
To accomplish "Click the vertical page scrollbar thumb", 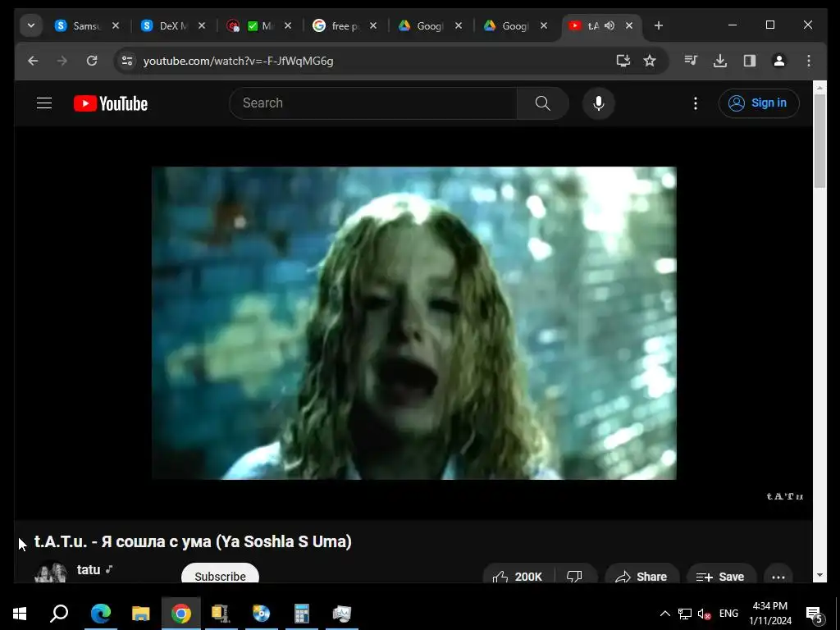I will tap(819, 141).
